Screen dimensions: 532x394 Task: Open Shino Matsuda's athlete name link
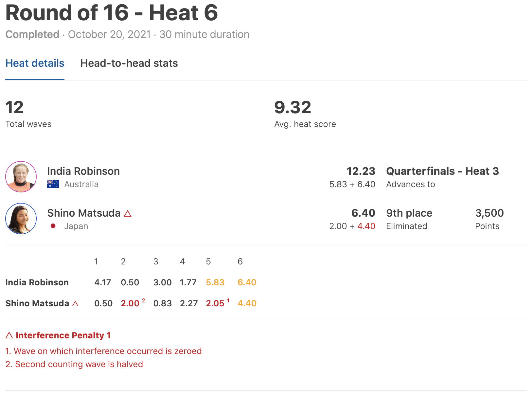pos(84,213)
